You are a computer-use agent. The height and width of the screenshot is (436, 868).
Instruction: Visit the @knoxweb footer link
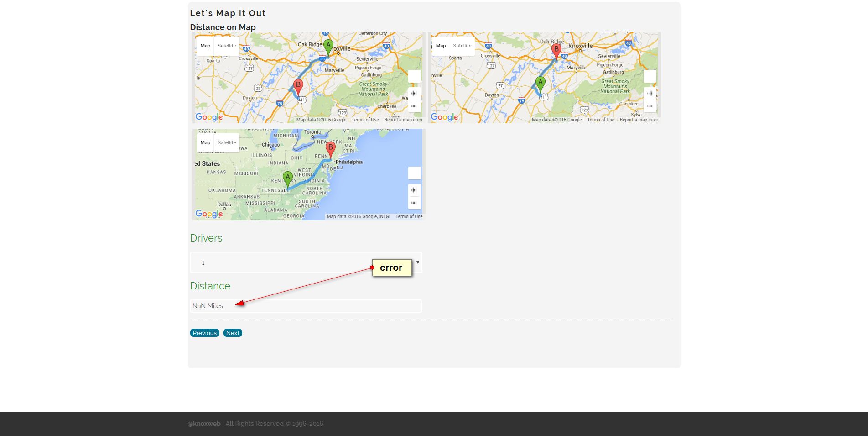tap(204, 424)
